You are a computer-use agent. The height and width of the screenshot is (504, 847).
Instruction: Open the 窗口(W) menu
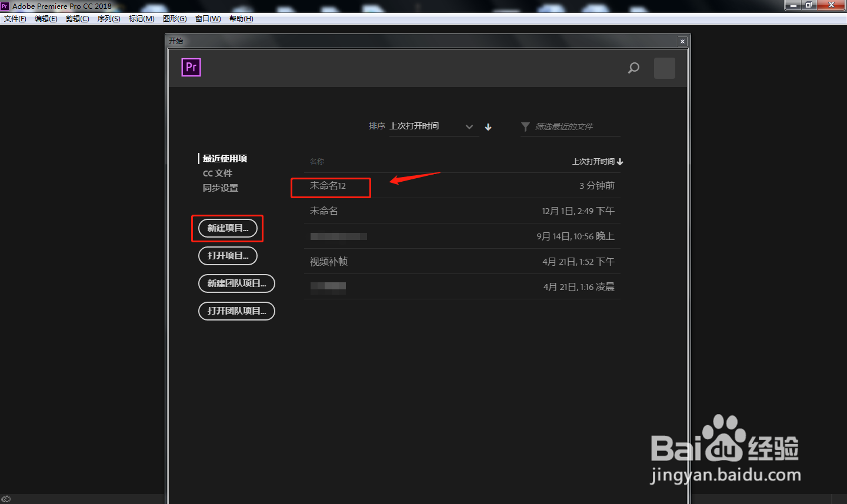[208, 19]
